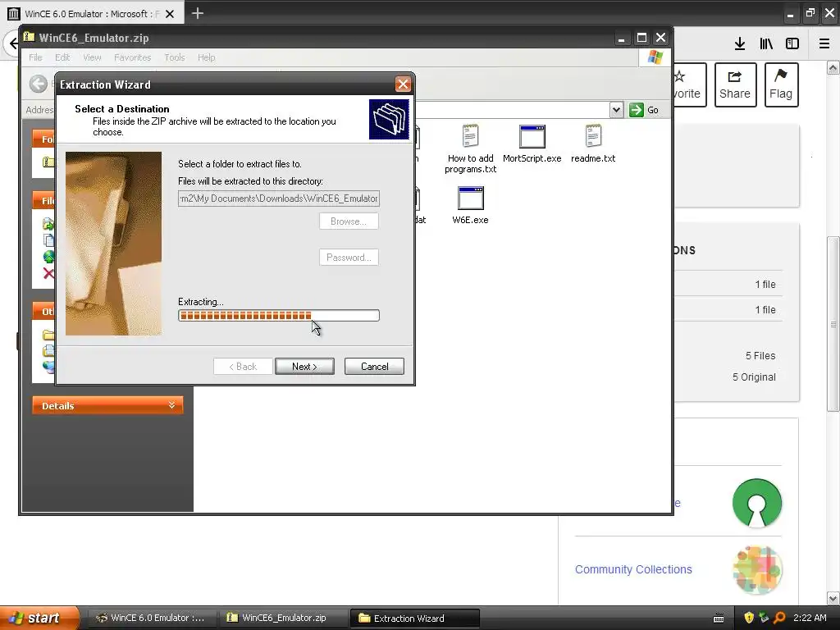Click Cancel in Extraction Wizard
This screenshot has width=840, height=630.
click(374, 367)
